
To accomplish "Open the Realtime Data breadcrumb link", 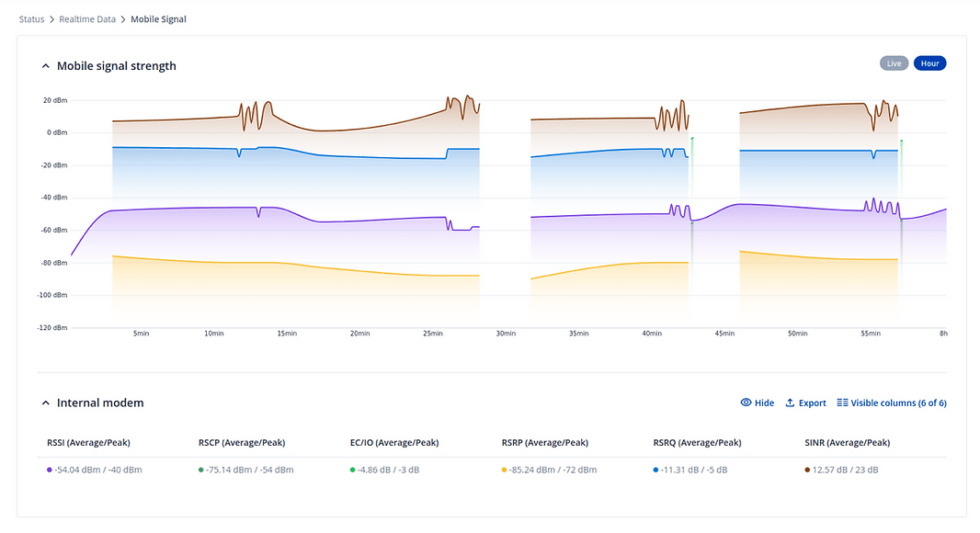I will coord(87,18).
